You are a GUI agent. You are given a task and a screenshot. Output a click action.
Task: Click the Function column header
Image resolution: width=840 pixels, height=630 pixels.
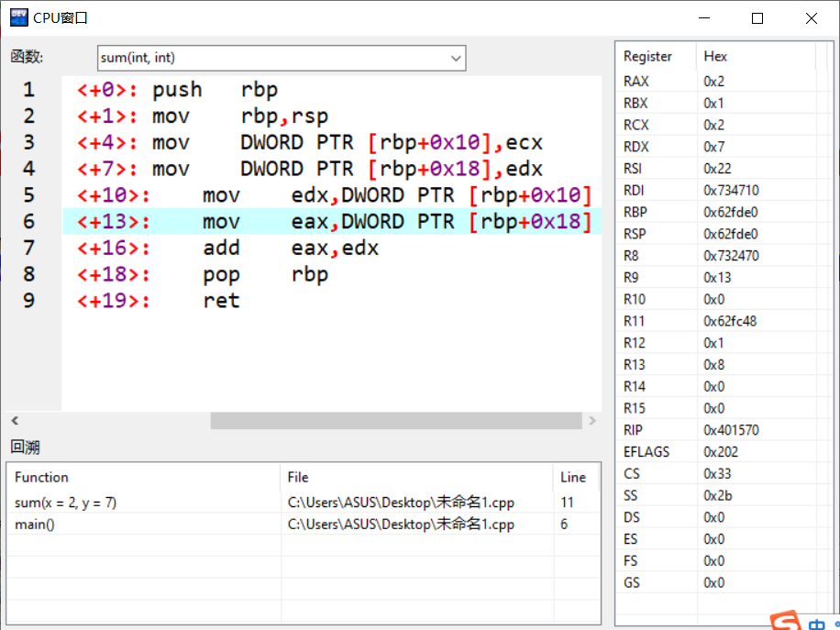click(x=144, y=477)
